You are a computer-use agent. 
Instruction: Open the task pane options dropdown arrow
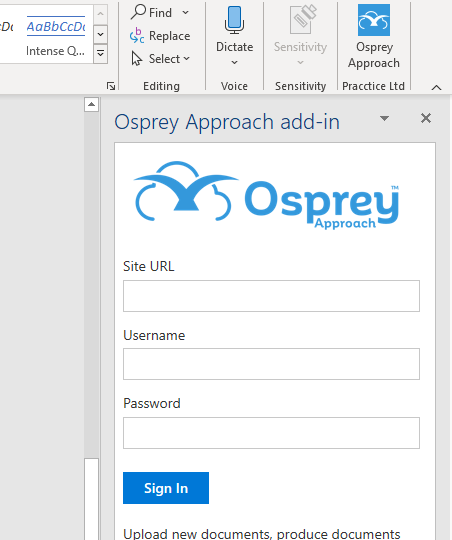point(384,118)
